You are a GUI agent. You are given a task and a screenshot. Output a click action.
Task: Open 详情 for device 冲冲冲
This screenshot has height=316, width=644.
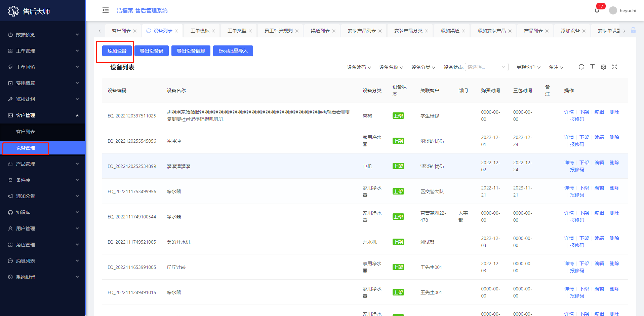coord(569,137)
